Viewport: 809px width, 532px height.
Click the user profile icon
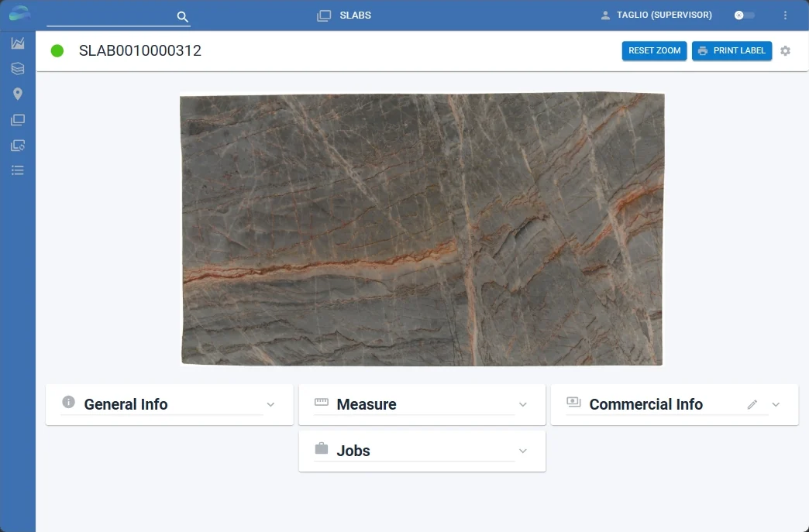click(605, 15)
